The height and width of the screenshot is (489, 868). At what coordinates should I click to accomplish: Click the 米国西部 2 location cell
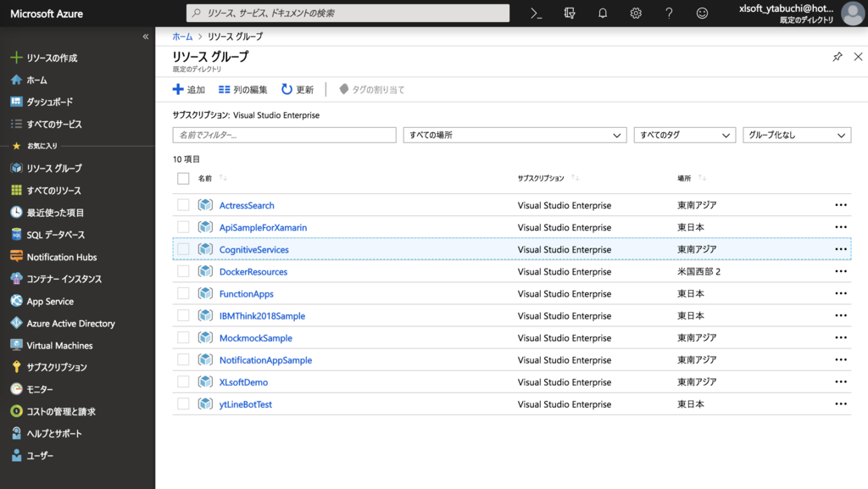point(698,271)
